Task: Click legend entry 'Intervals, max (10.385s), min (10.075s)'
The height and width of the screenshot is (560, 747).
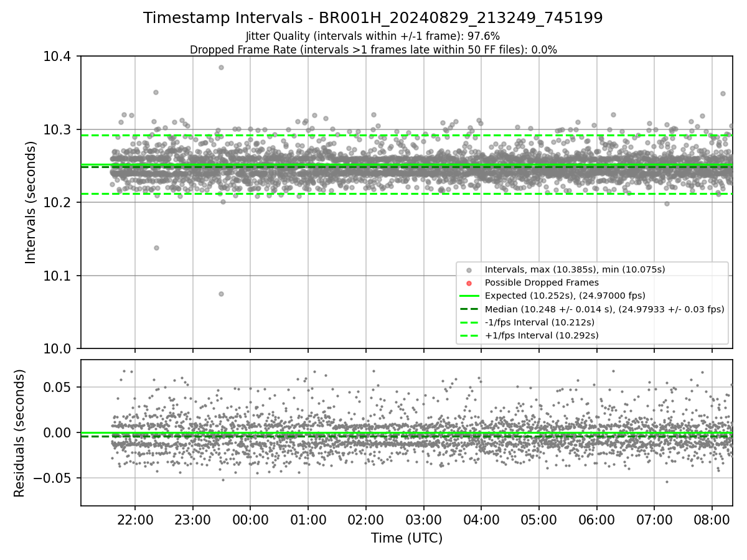Action: tap(575, 269)
